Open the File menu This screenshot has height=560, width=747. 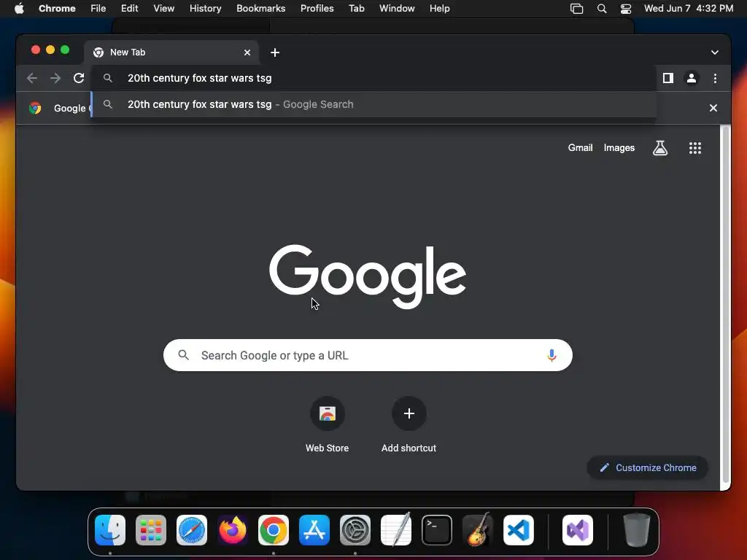(x=98, y=9)
